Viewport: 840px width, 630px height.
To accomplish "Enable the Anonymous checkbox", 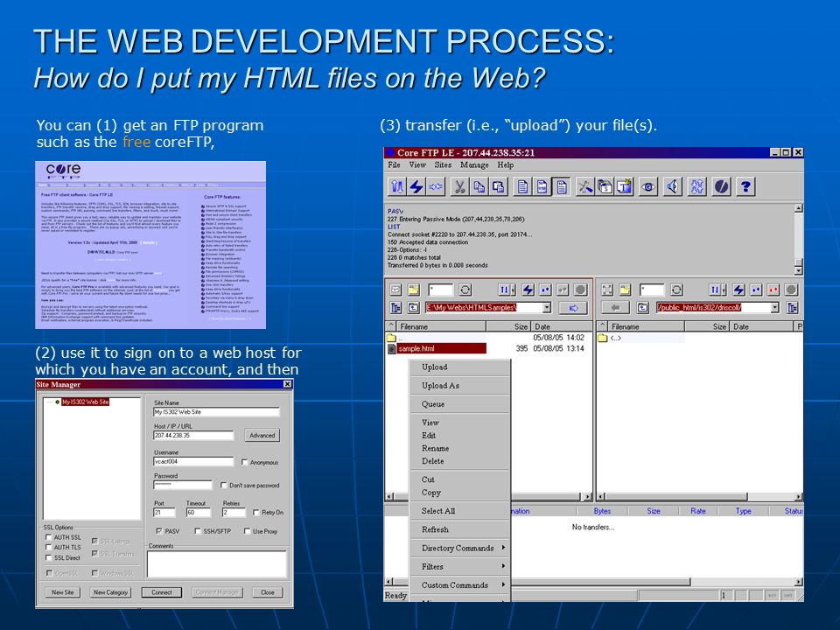I will (244, 462).
